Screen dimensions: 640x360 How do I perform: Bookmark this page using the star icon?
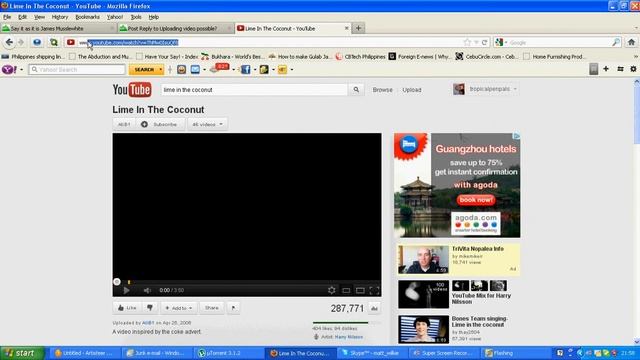point(467,42)
